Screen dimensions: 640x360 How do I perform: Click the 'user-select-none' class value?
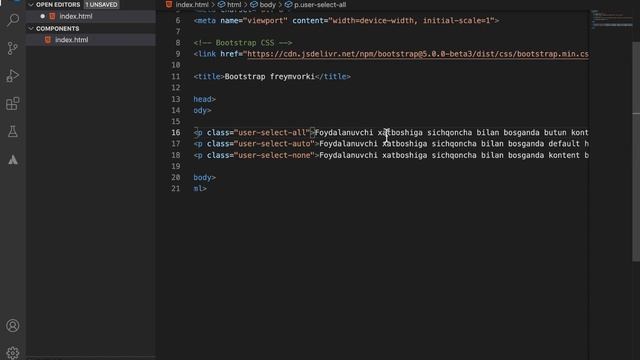pos(274,155)
